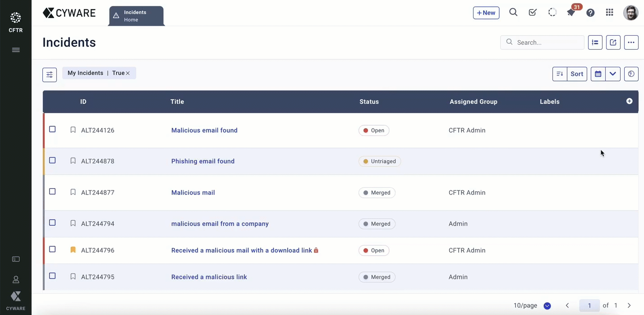Add a column using the plus icon
This screenshot has width=644, height=315.
click(629, 101)
